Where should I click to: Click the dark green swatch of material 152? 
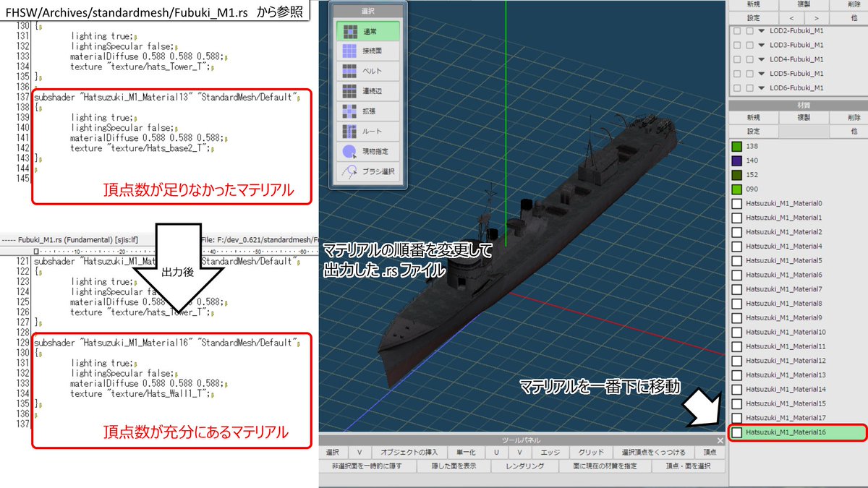[737, 175]
